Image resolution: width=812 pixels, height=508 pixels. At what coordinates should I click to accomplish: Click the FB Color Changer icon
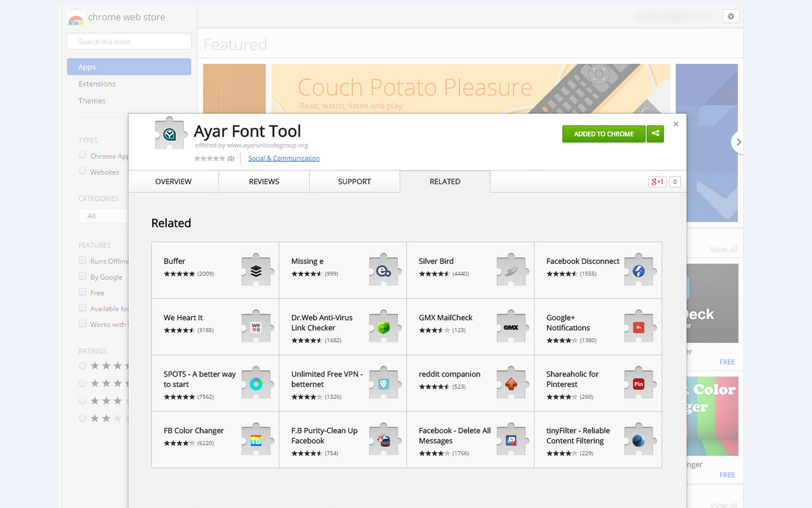pyautogui.click(x=256, y=440)
